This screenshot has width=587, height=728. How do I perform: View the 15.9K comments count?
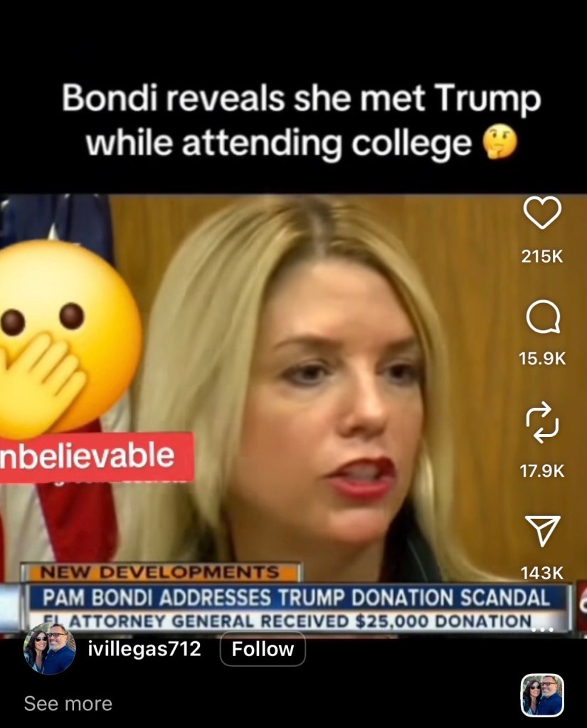pyautogui.click(x=542, y=359)
